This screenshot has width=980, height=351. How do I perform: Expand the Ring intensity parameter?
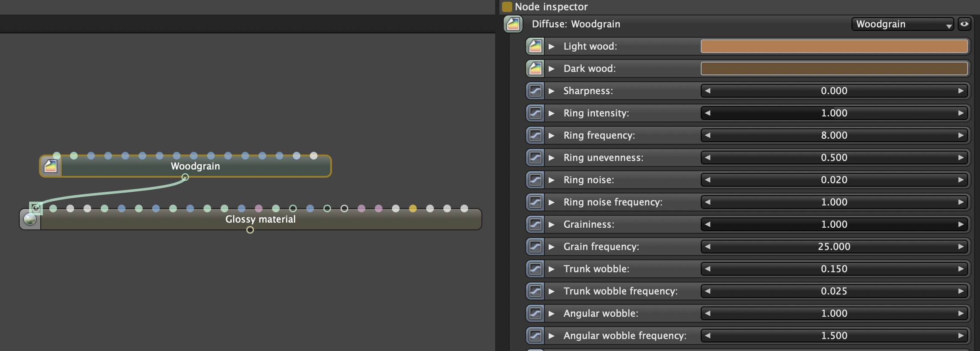tap(552, 113)
